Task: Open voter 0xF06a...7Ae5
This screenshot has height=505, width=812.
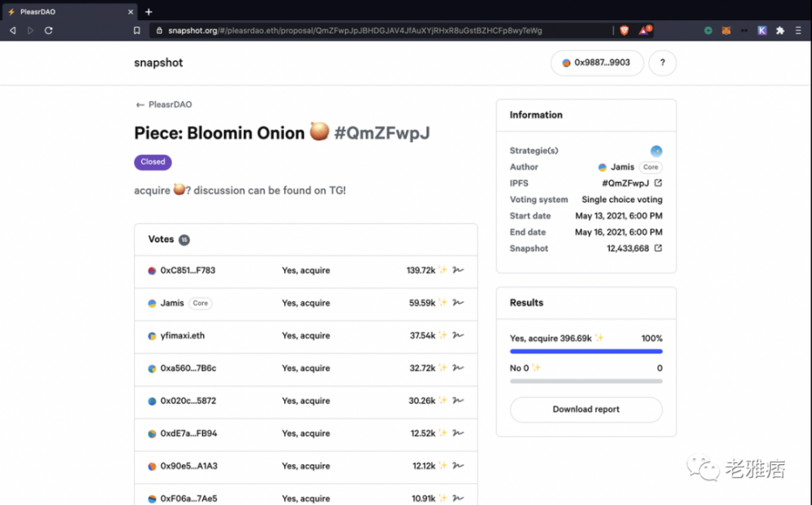Action: click(183, 499)
